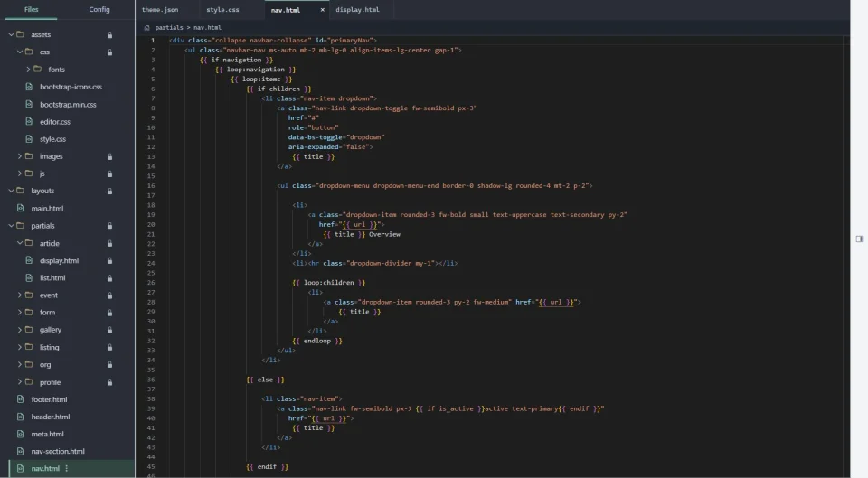Viewport: 868px width, 478px height.
Task: Open header.html file
Action: [x=51, y=417]
